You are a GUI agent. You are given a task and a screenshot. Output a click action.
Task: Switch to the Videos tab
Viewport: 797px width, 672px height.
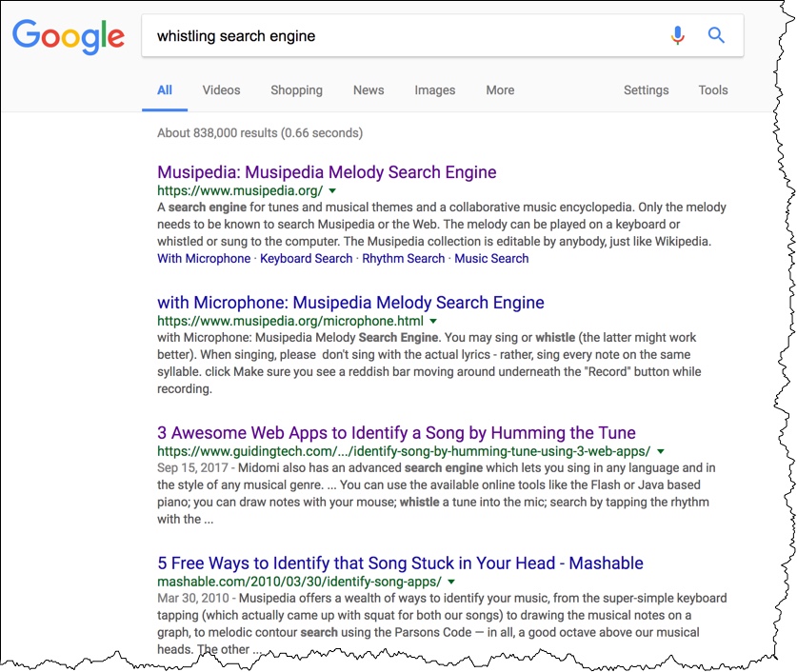click(221, 90)
